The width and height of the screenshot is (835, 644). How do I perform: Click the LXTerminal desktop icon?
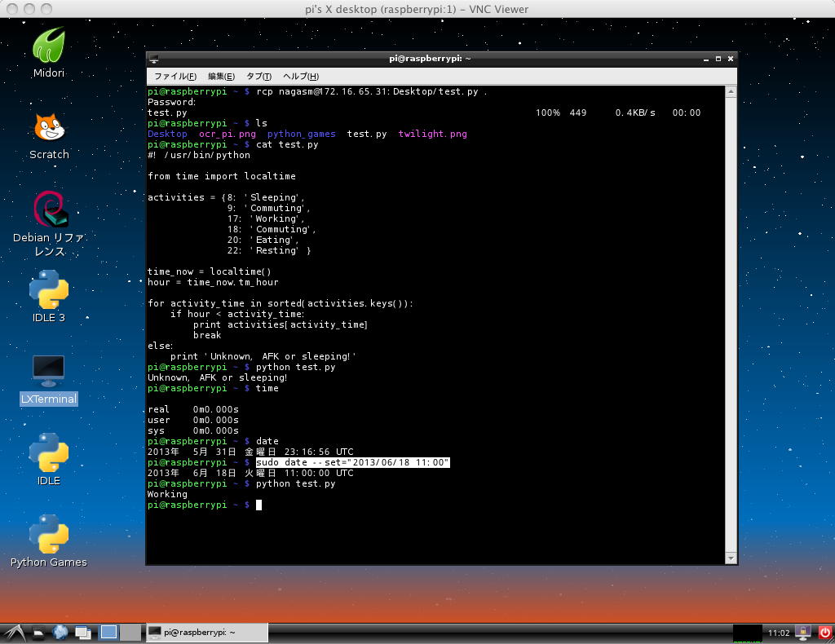click(x=49, y=372)
